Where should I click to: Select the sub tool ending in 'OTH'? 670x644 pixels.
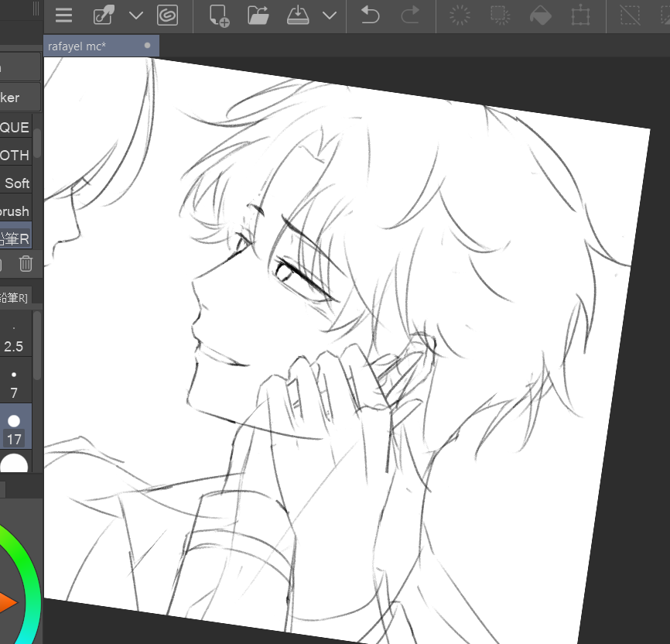15,155
